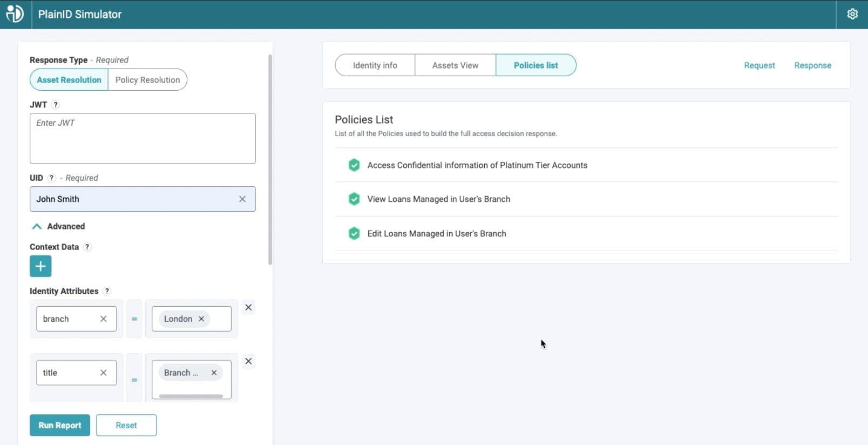Switch to Identity info tab
The height and width of the screenshot is (445, 868).
[375, 65]
